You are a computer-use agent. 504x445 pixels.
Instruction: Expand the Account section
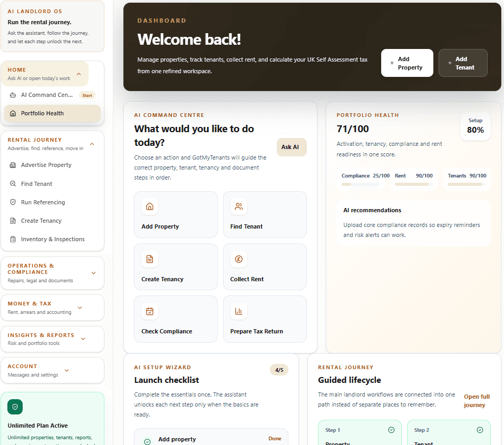click(67, 371)
